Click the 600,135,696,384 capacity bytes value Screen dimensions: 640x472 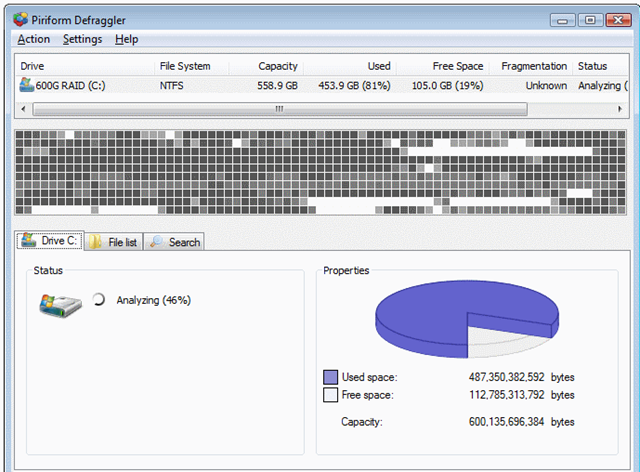(507, 421)
